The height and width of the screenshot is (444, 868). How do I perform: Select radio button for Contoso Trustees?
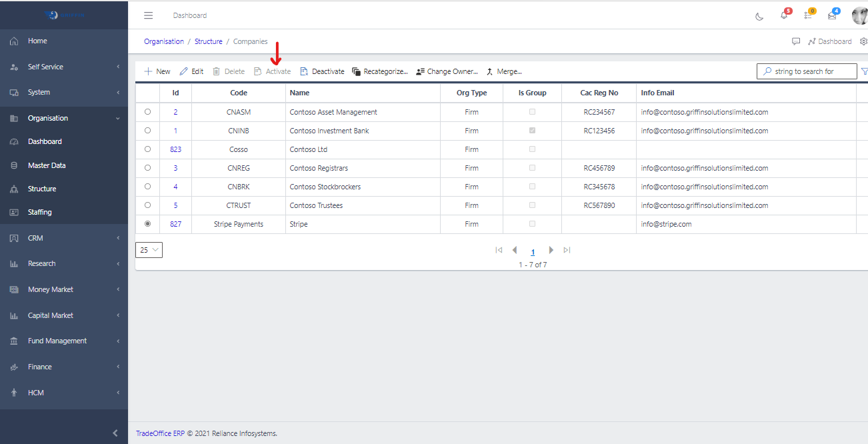point(147,205)
